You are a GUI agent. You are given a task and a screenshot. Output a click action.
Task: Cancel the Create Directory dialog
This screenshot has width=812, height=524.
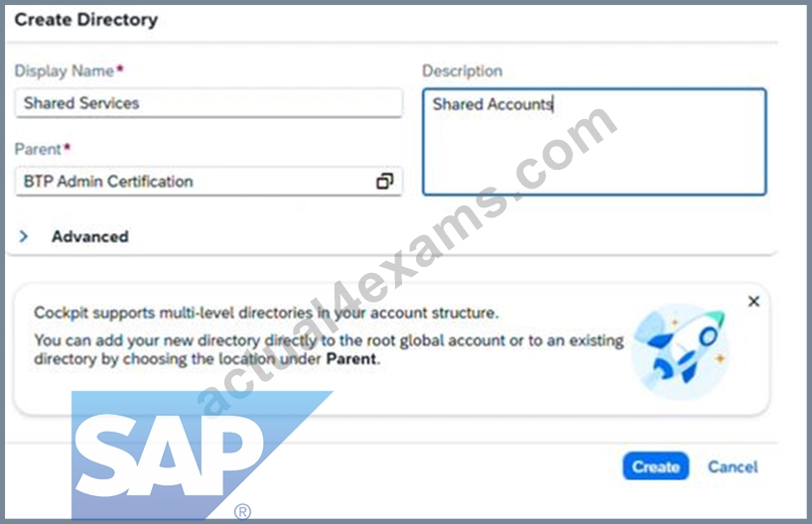733,467
